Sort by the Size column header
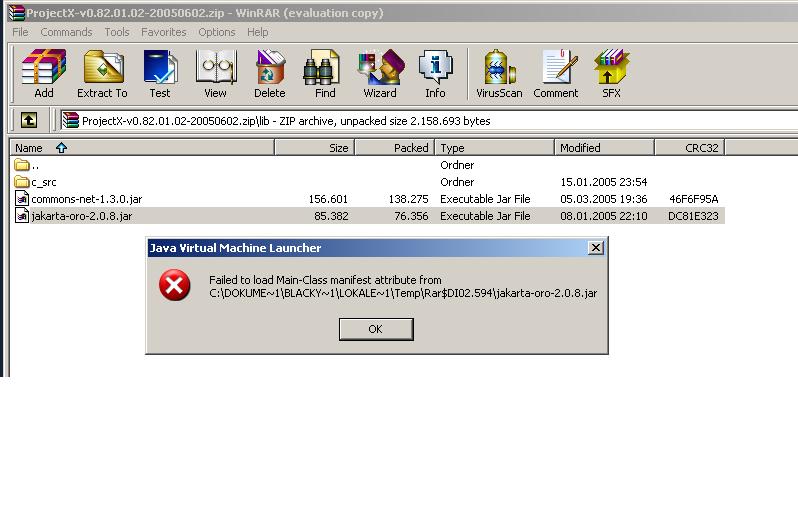Image resolution: width=798 pixels, height=512 pixels. point(315,148)
